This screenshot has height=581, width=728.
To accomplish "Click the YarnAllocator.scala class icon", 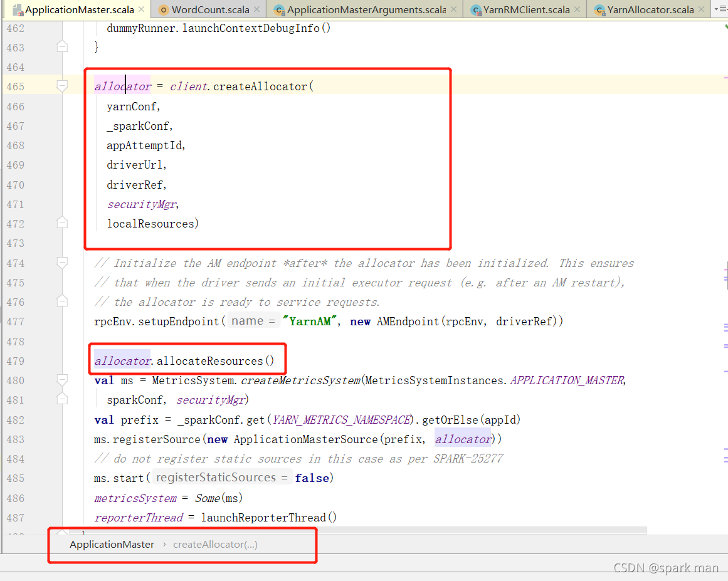I will pyautogui.click(x=600, y=10).
